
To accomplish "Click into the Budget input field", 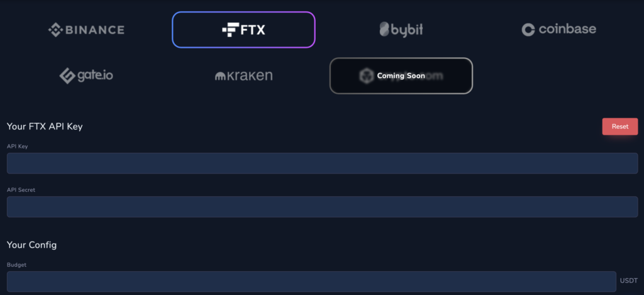I will pos(311,281).
